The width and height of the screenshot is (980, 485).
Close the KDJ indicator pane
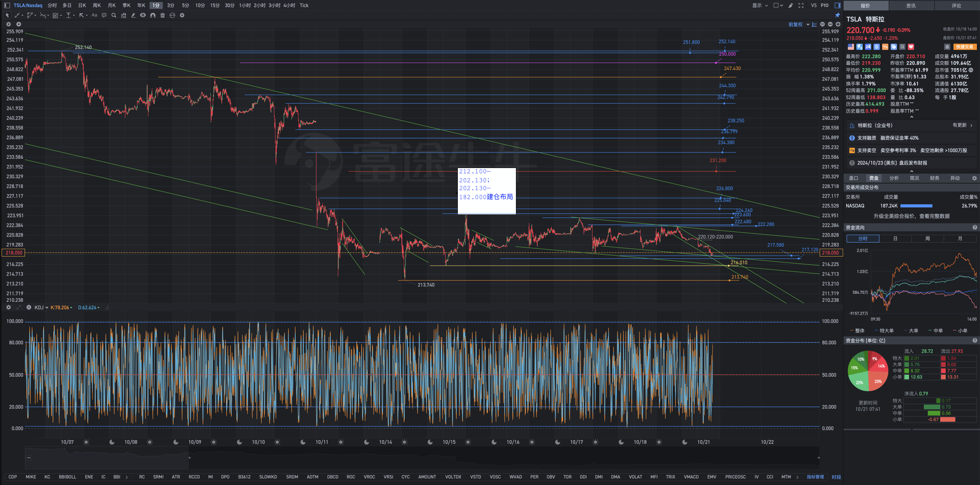click(x=28, y=308)
